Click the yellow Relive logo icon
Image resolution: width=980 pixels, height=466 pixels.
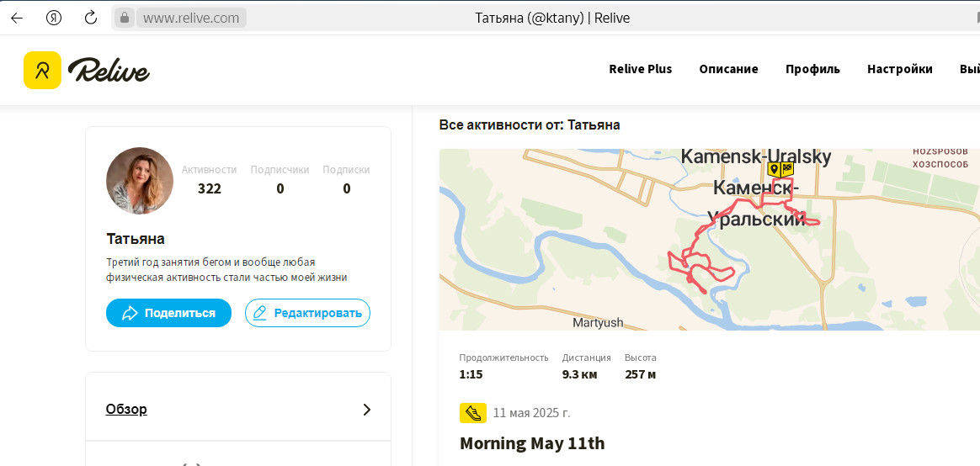point(42,70)
